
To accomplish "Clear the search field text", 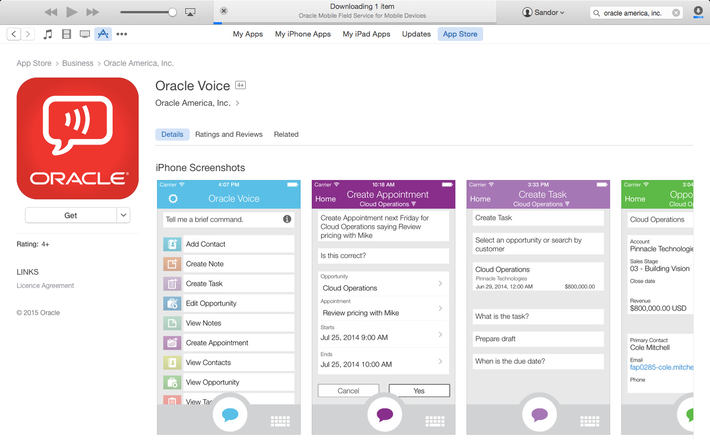I will click(x=676, y=13).
